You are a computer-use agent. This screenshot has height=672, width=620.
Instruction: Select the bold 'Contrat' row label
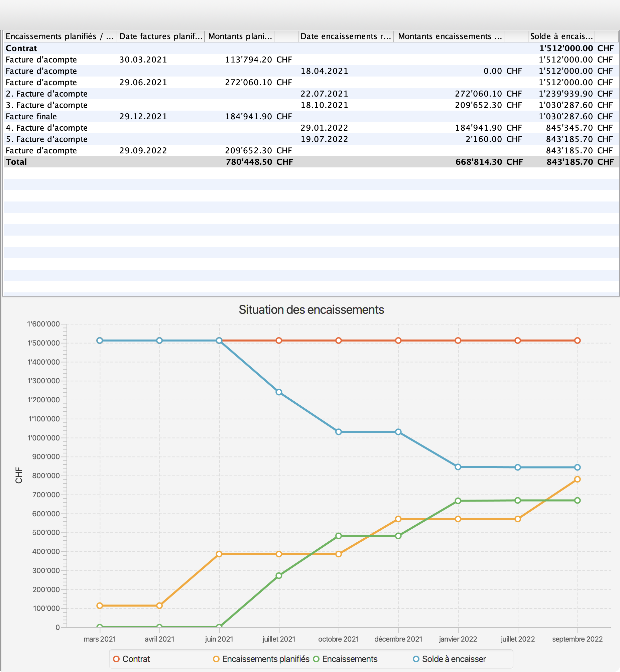pos(21,48)
